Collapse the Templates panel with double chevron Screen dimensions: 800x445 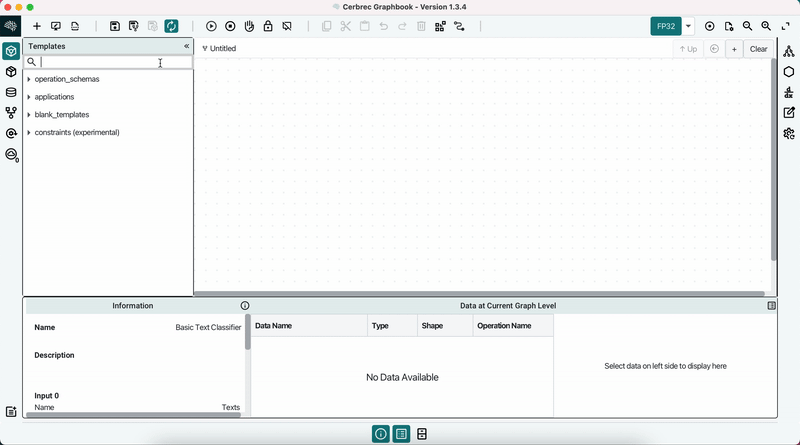pyautogui.click(x=186, y=46)
